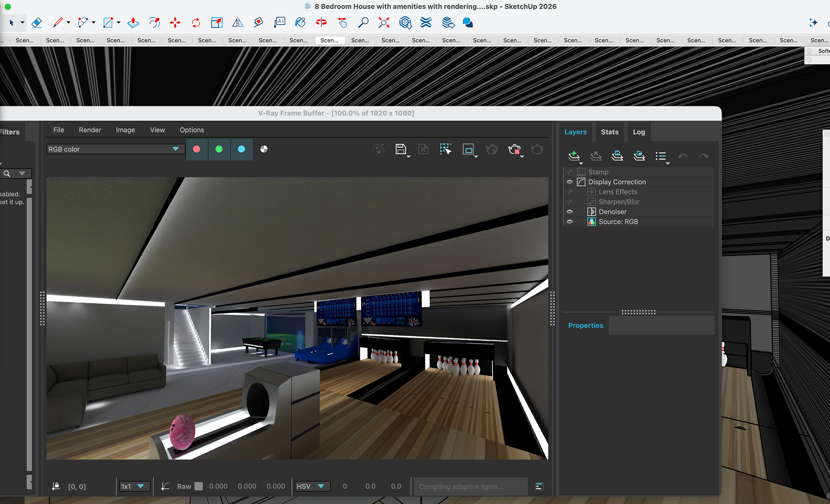Open the Render menu

click(x=90, y=130)
